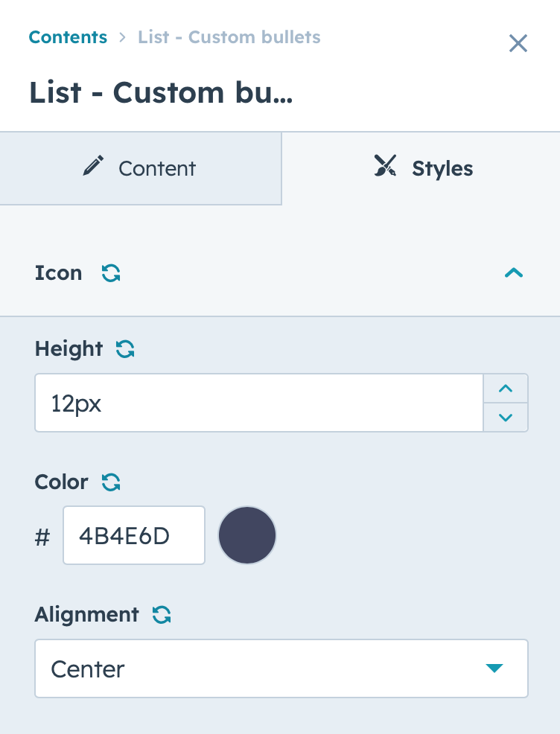Reset the Height value to default
This screenshot has width=560, height=734.
(125, 349)
